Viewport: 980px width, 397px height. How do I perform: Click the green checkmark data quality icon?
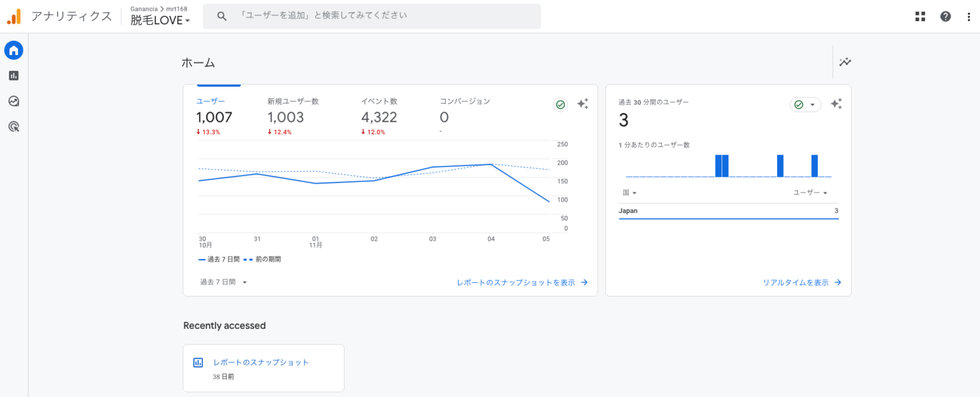point(560,104)
